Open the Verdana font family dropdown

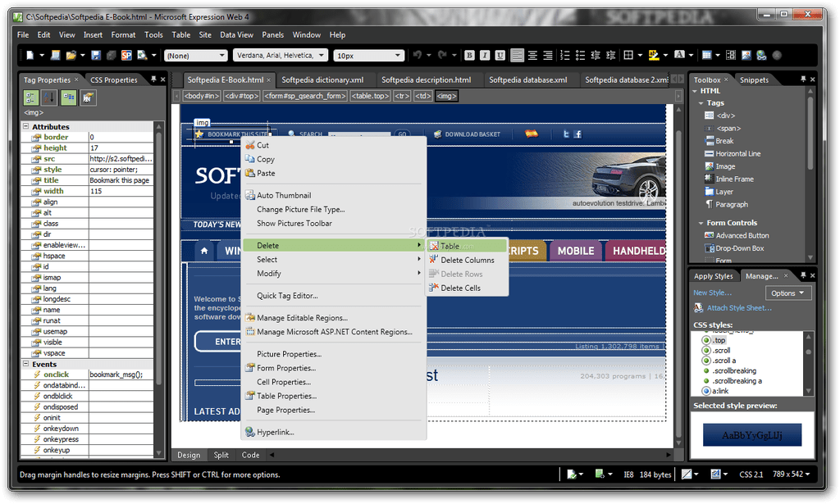(280, 56)
